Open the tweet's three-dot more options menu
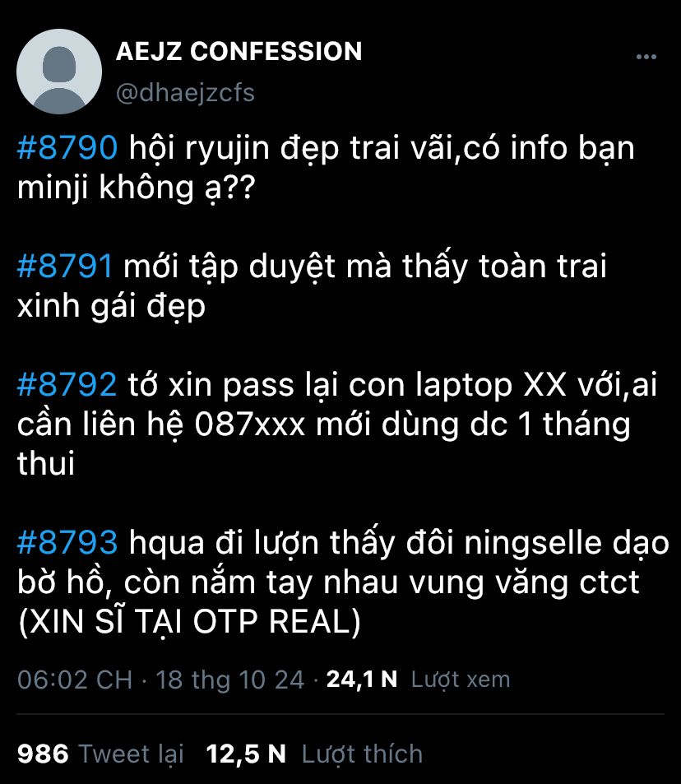 click(646, 57)
